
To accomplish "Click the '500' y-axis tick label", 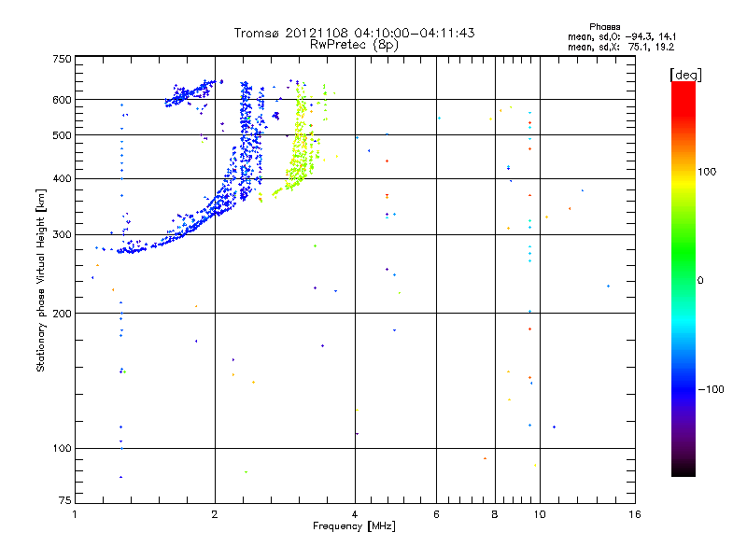I will click(x=62, y=135).
